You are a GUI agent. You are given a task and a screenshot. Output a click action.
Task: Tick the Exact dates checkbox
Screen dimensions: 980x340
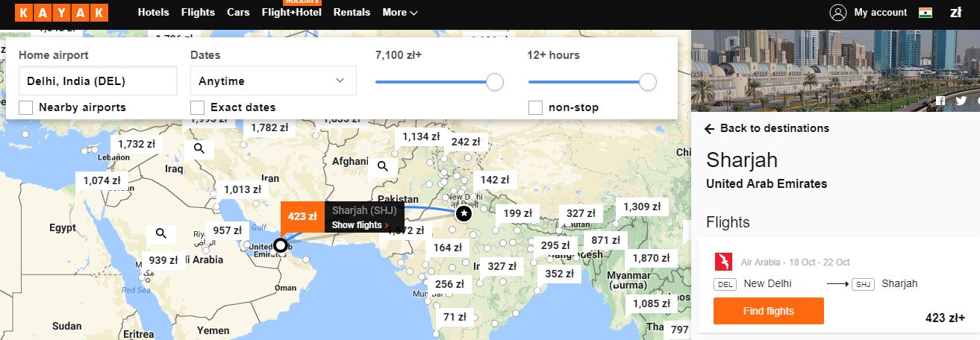point(197,107)
